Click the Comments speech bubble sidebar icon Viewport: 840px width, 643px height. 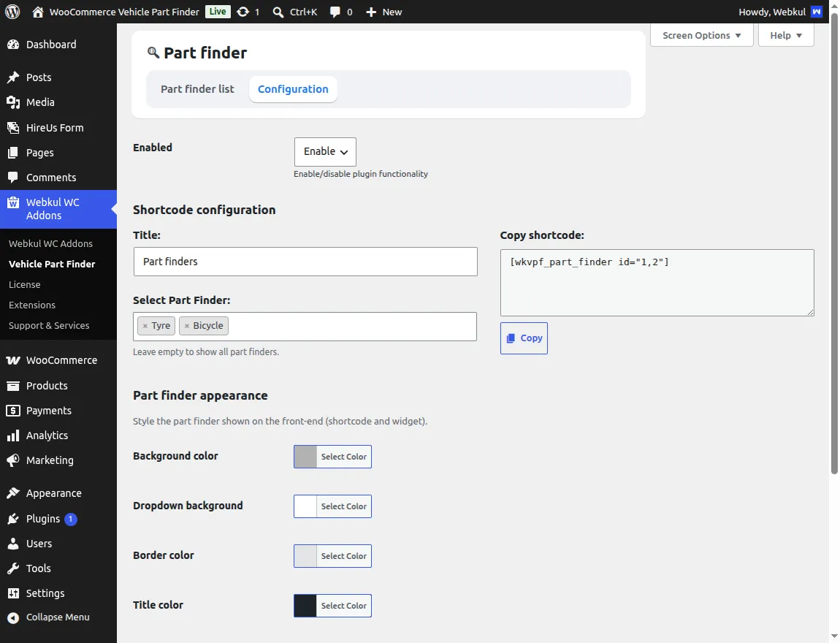click(13, 178)
